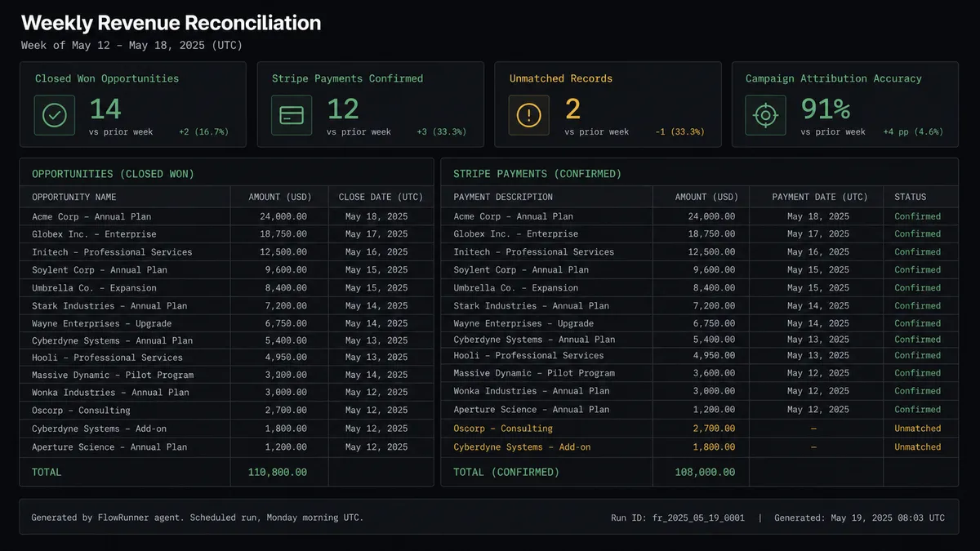
Task: Click the PAYMENT DESCRIPTION column header
Action: 503,197
